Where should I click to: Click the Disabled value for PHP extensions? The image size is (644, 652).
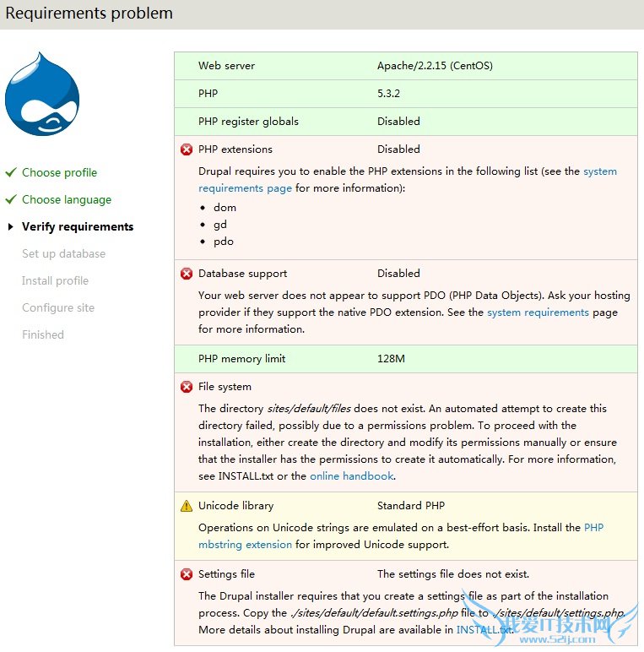click(398, 149)
